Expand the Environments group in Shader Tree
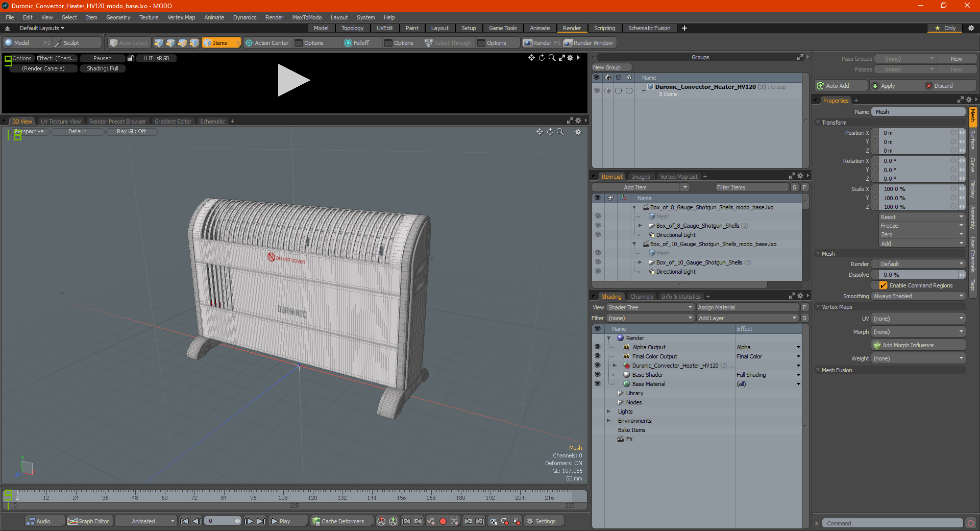The width and height of the screenshot is (980, 531). (608, 421)
